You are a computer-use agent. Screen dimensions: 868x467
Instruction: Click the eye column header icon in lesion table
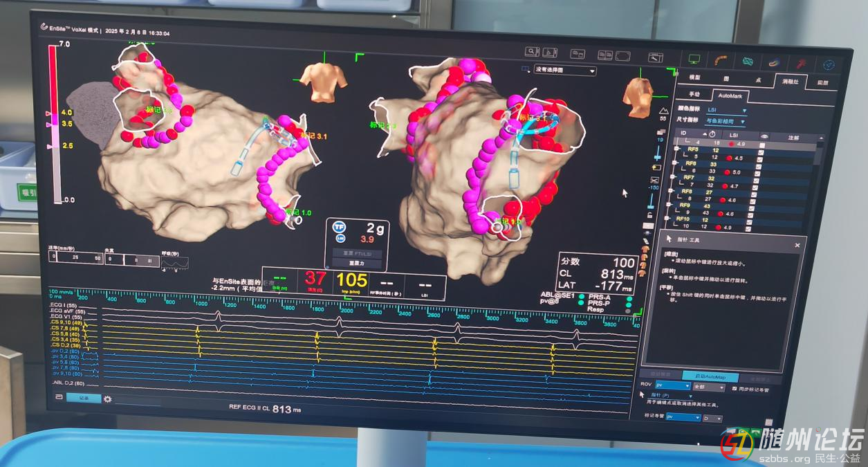click(764, 136)
